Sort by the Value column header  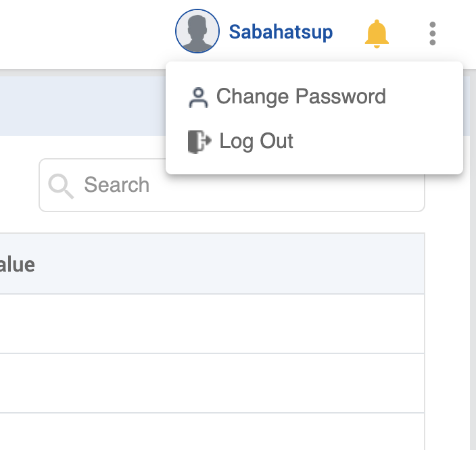point(18,264)
